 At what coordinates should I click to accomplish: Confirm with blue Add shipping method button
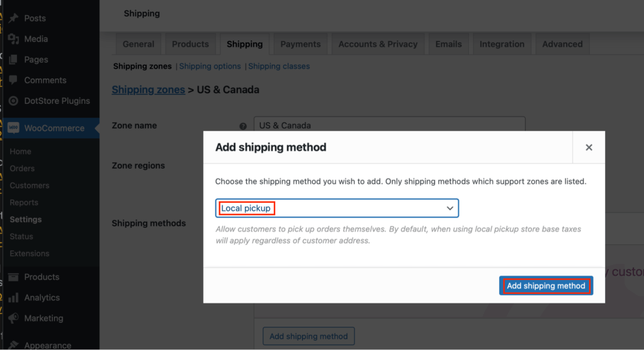(x=546, y=286)
